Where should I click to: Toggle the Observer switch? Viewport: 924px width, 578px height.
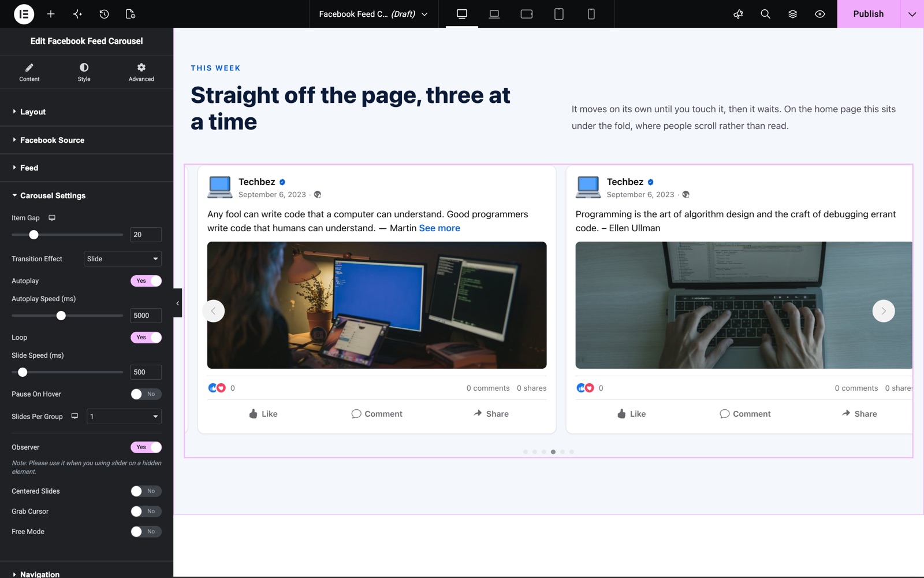(146, 447)
